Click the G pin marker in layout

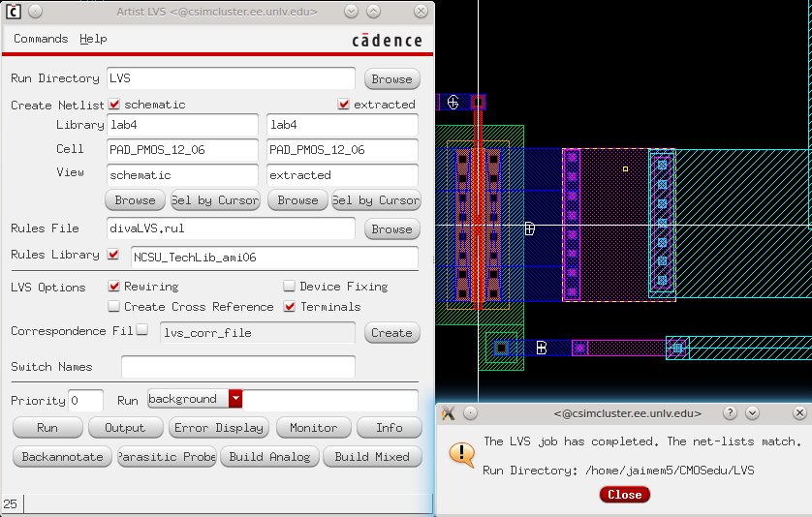click(x=453, y=102)
